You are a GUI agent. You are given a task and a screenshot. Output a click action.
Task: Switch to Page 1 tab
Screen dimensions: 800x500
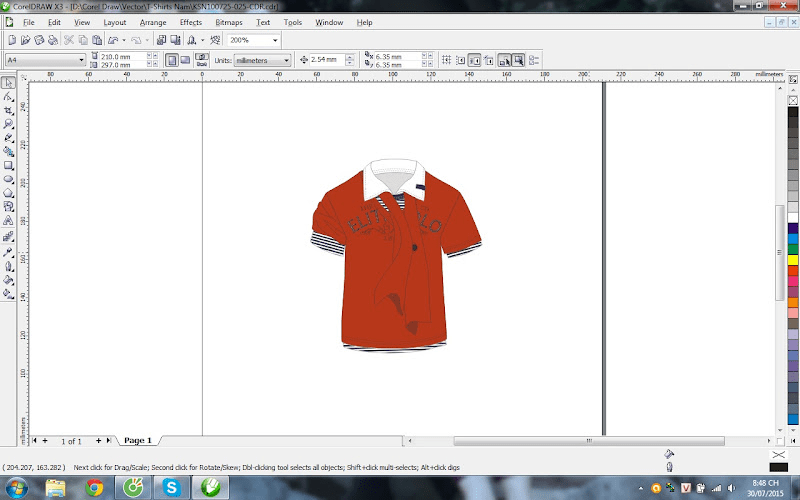137,440
